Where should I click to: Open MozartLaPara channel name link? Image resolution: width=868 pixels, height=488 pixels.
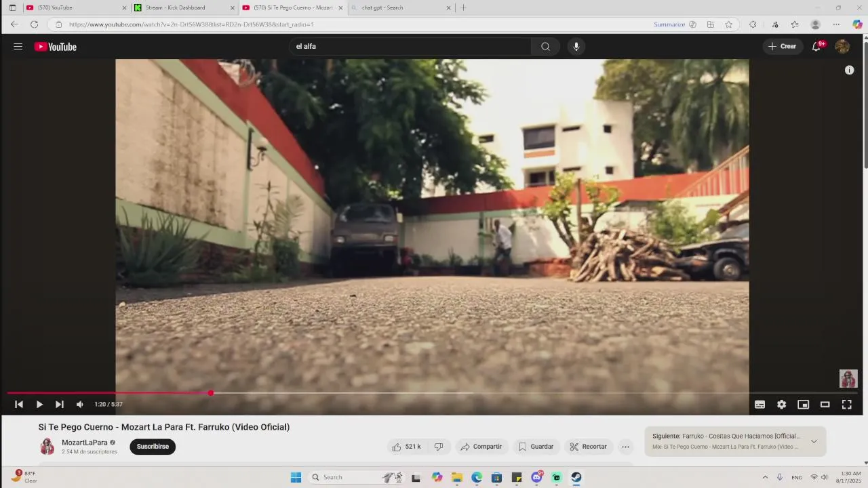(85, 443)
